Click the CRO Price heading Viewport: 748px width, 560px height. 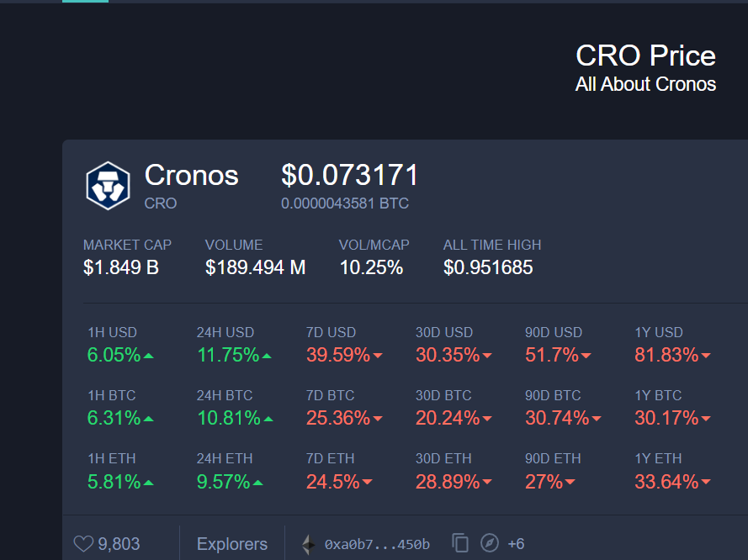(x=645, y=55)
